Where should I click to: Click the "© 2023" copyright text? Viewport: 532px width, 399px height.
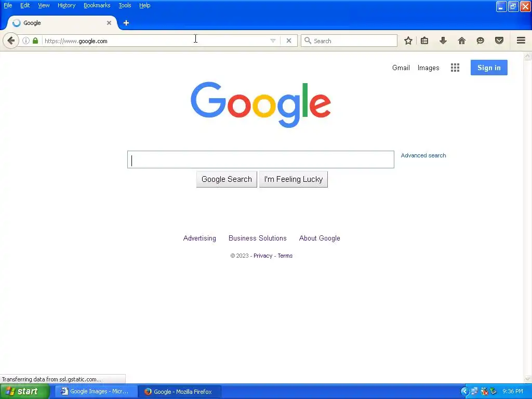[x=240, y=256]
